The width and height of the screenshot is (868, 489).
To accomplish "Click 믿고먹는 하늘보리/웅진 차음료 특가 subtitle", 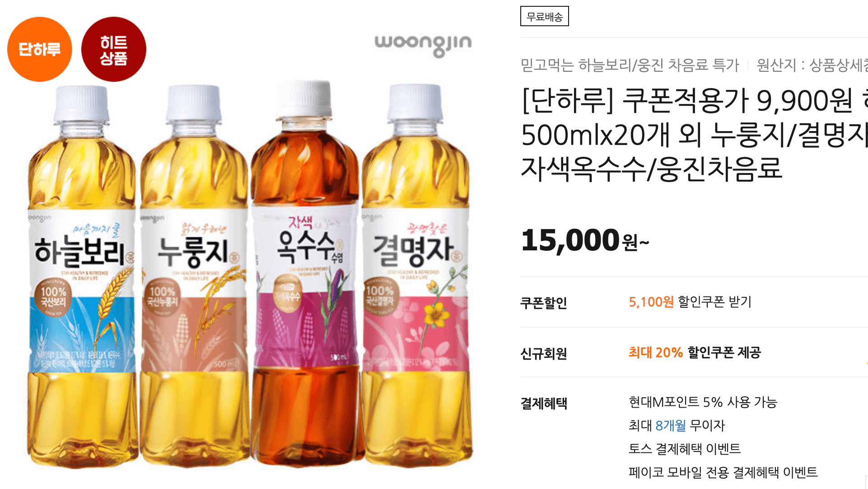I will tap(630, 65).
